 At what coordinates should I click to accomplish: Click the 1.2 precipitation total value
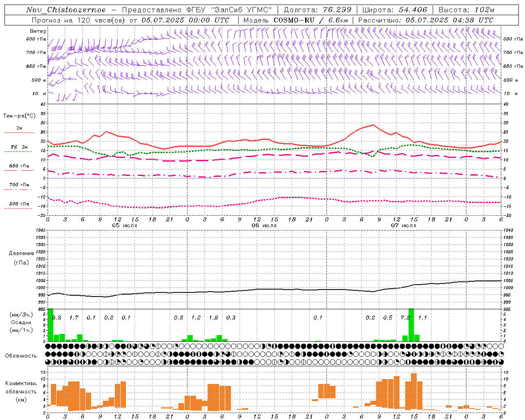(196, 317)
